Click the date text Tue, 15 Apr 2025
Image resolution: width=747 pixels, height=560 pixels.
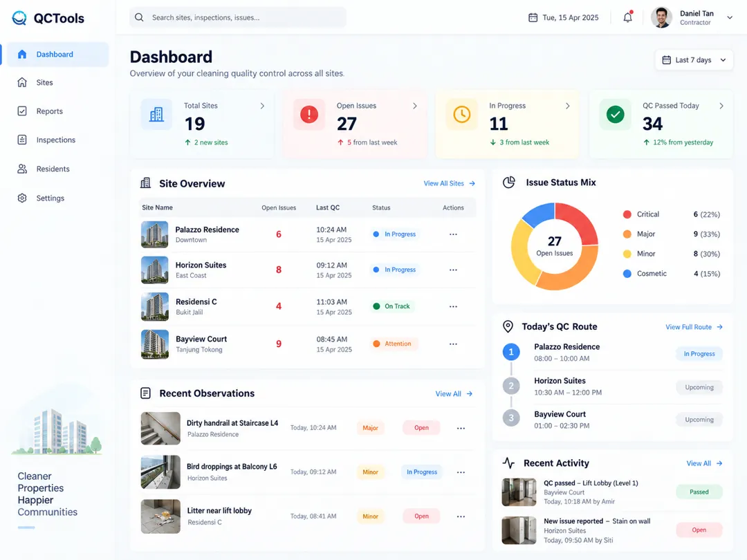click(x=570, y=17)
